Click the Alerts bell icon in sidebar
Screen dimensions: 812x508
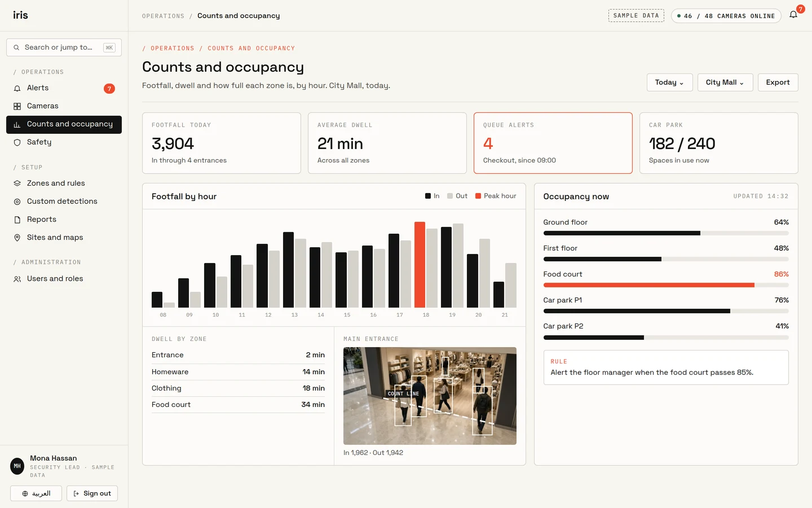(x=17, y=89)
